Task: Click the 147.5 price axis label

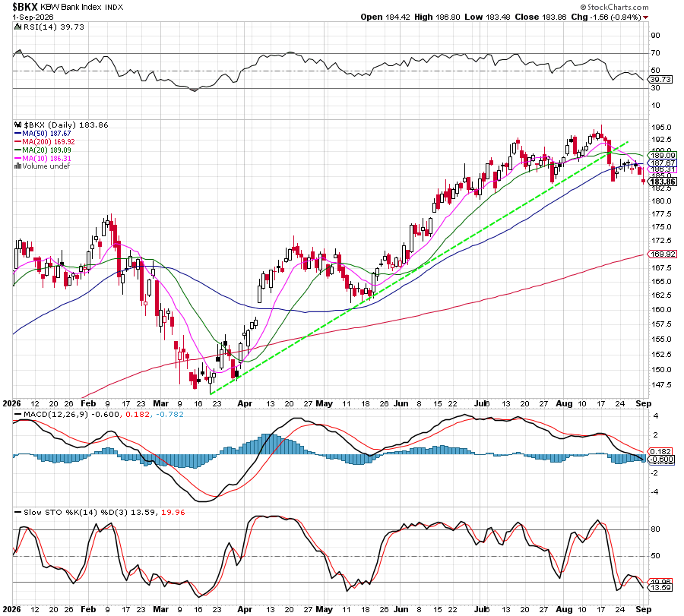Action: pos(661,385)
